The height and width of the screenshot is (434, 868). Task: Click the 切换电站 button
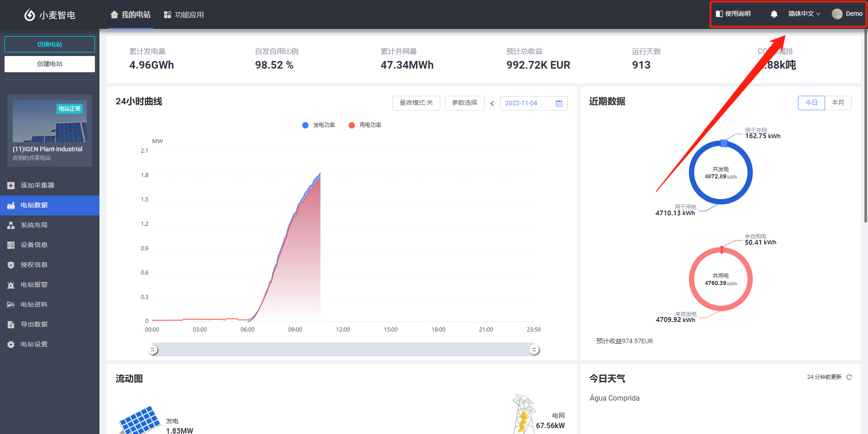click(x=50, y=44)
